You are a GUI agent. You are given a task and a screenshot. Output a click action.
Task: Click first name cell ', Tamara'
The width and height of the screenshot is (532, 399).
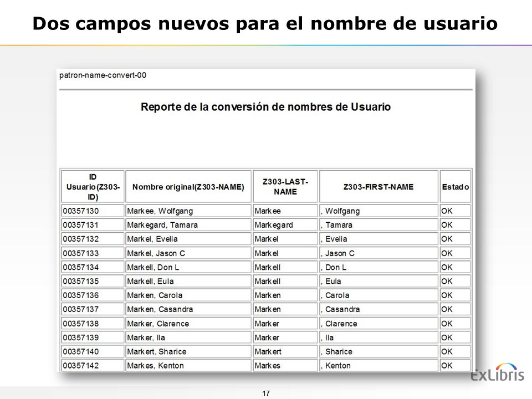pyautogui.click(x=378, y=225)
